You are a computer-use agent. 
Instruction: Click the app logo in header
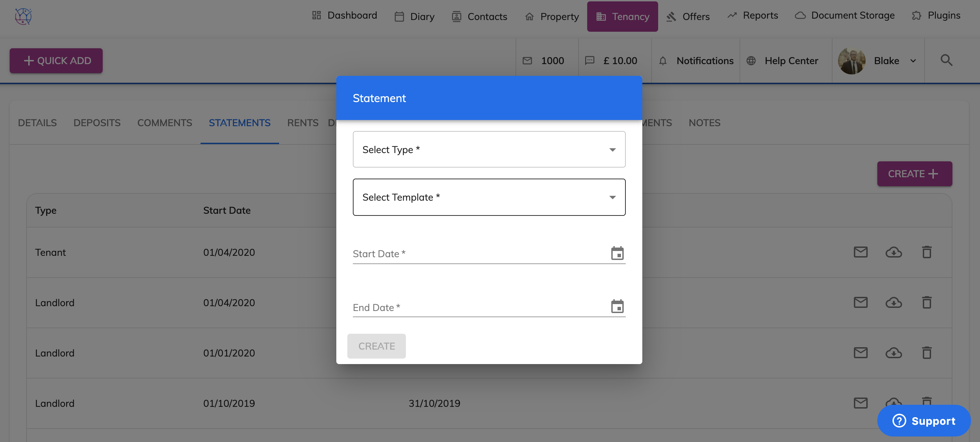click(x=23, y=16)
